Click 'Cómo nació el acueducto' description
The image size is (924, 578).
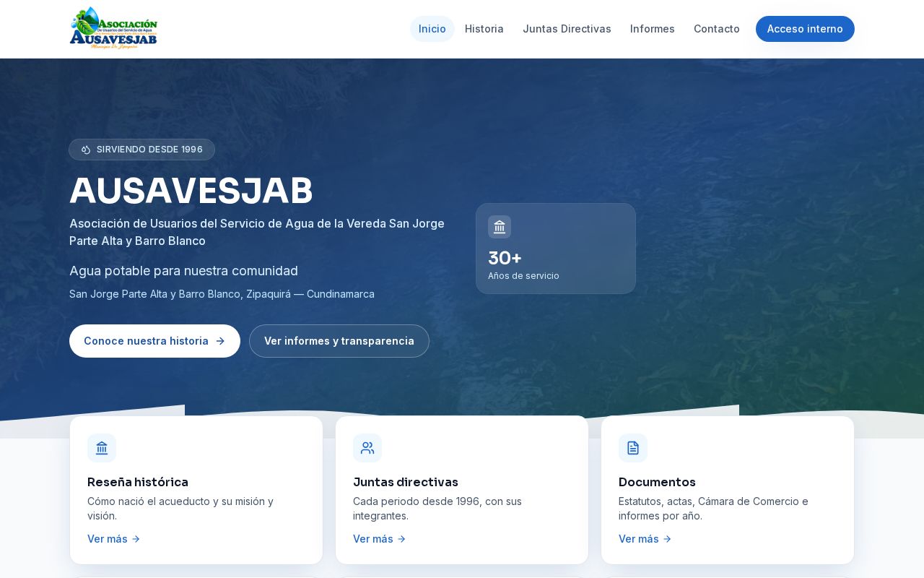click(x=180, y=509)
